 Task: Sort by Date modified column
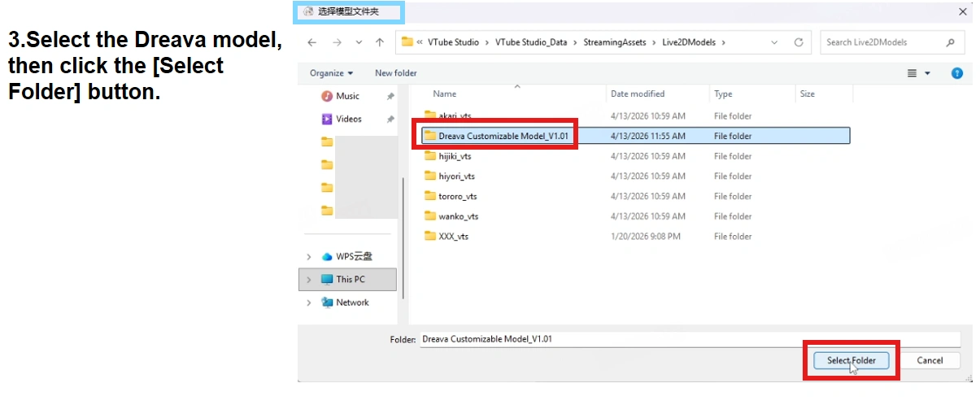click(638, 94)
